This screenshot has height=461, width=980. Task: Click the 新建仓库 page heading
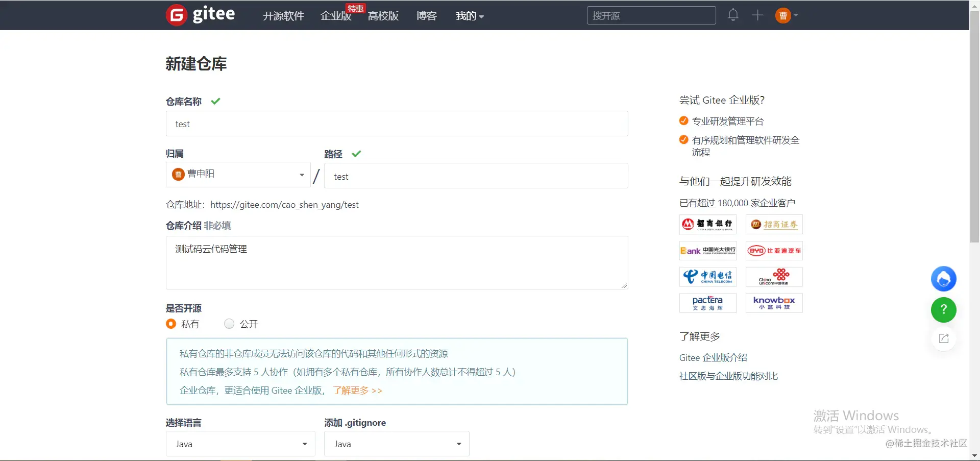coord(196,64)
